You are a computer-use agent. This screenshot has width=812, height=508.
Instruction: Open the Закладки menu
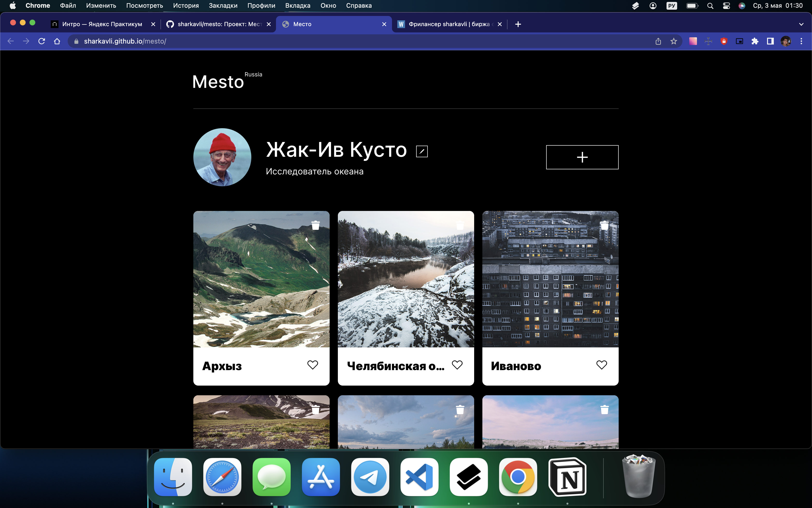tap(223, 6)
